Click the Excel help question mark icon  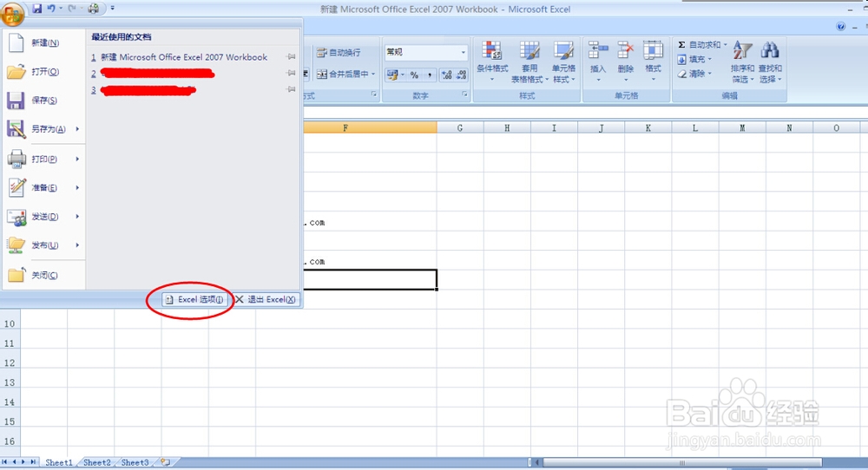[841, 26]
